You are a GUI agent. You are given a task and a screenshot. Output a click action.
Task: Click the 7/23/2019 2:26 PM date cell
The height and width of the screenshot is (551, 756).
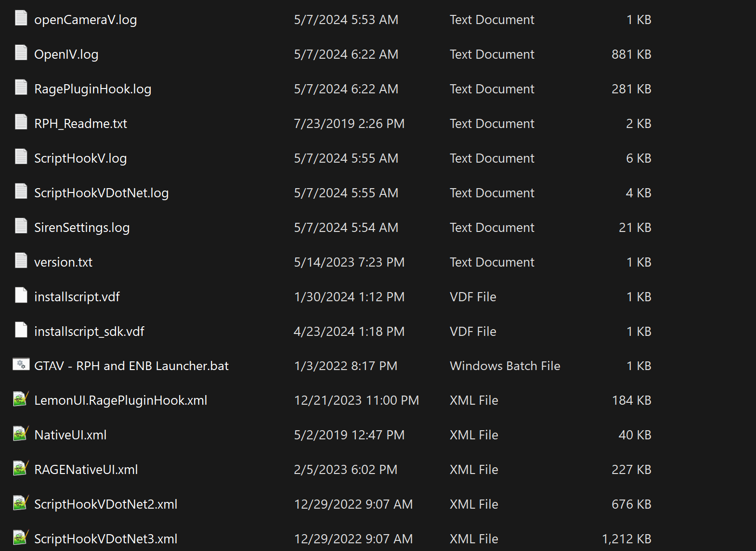click(349, 124)
